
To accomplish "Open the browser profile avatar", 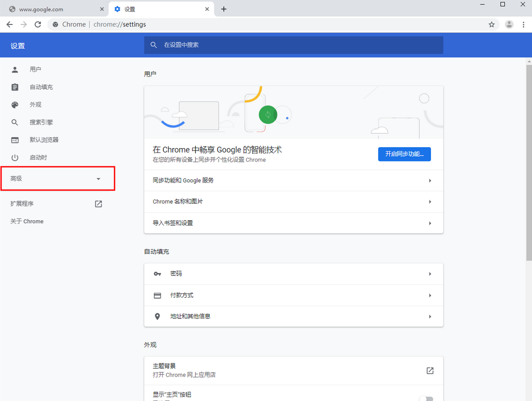I will (x=509, y=24).
